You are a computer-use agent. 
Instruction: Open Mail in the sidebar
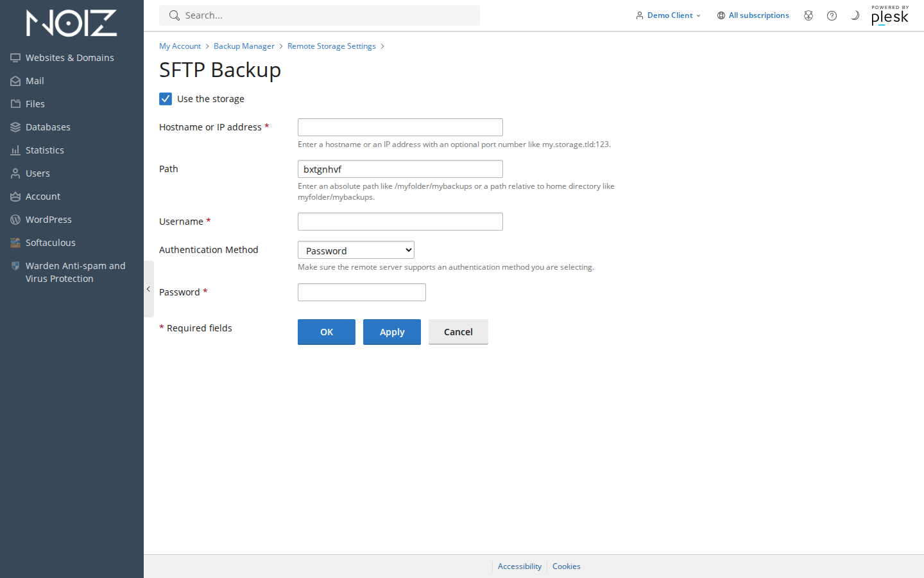coord(35,81)
